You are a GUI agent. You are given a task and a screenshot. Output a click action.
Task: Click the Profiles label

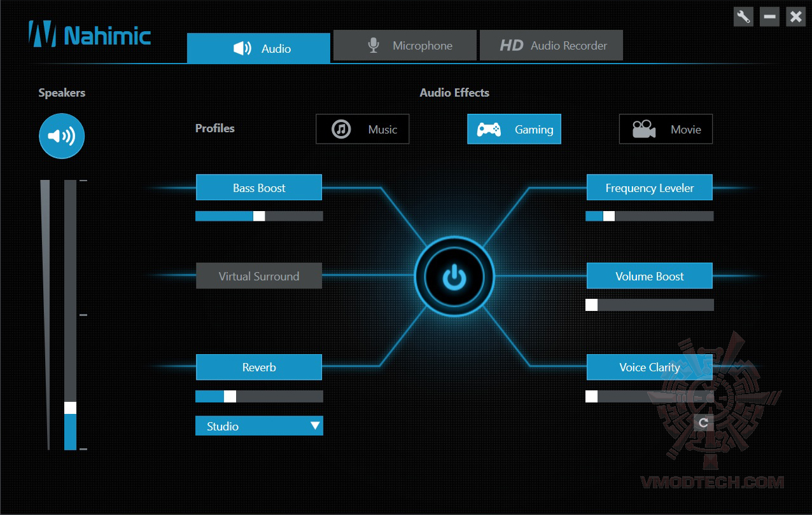[215, 128]
